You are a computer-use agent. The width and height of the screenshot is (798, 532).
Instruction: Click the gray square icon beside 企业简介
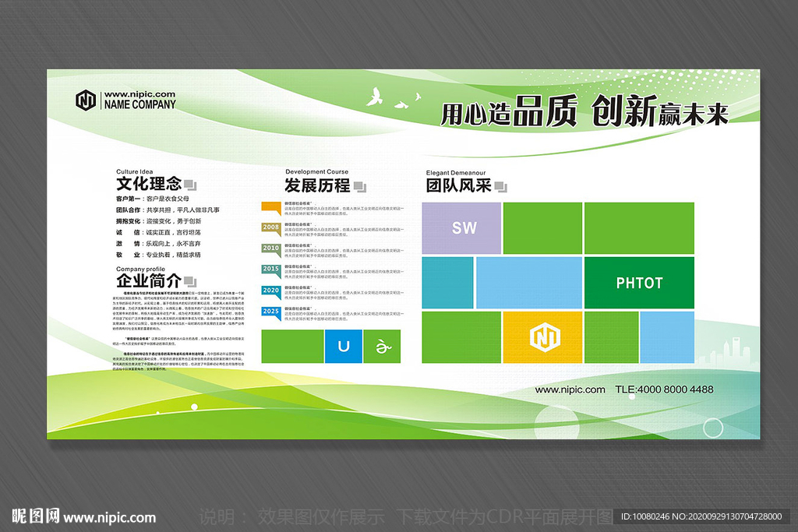coord(190,281)
